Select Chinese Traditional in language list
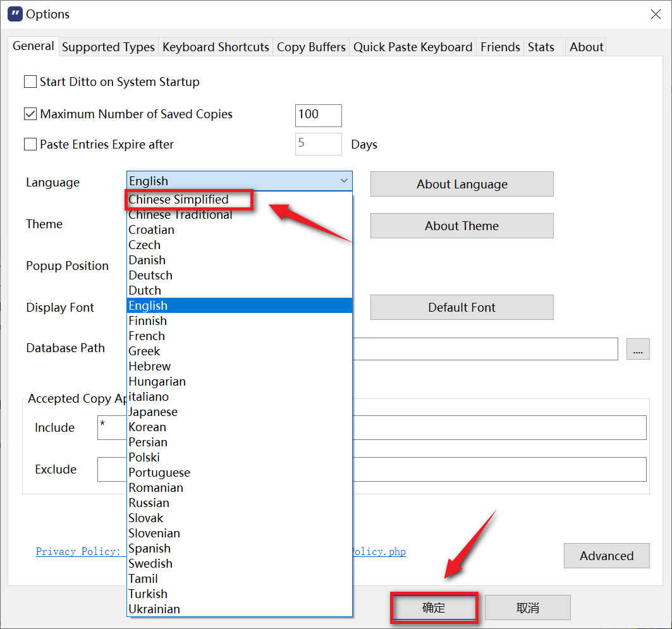672x629 pixels. coord(240,215)
